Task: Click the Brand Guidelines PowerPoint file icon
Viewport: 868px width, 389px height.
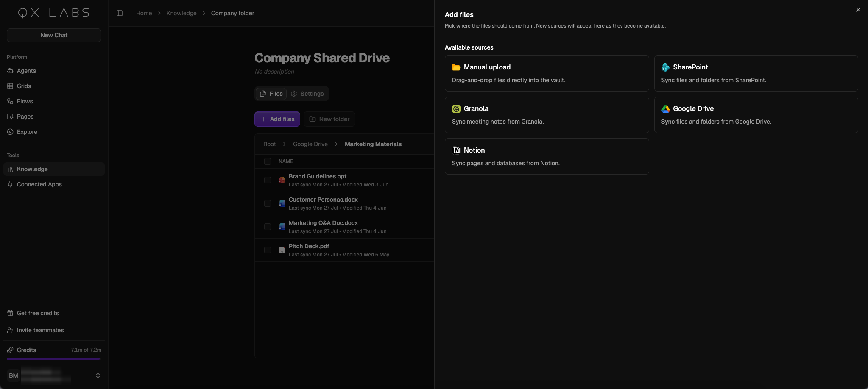Action: pos(282,180)
